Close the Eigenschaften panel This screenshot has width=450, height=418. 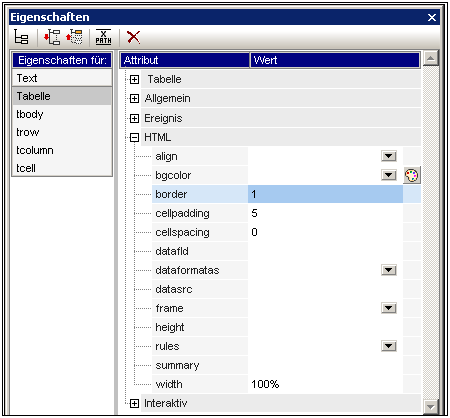pos(432,17)
